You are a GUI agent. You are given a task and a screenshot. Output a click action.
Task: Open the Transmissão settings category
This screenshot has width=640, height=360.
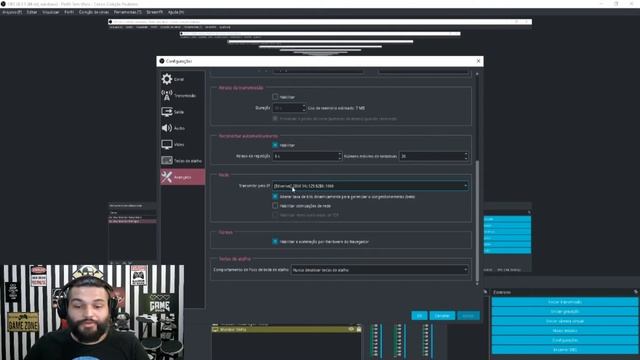pos(182,95)
